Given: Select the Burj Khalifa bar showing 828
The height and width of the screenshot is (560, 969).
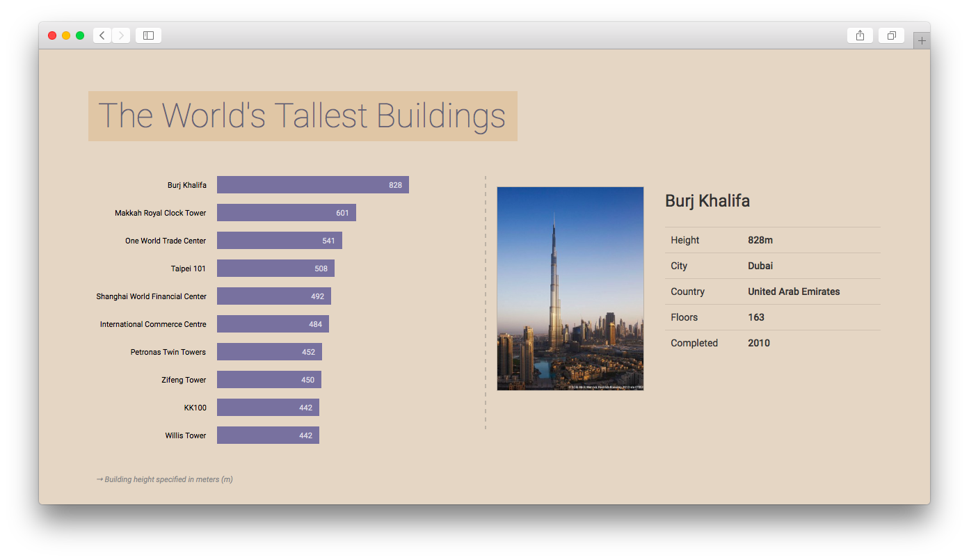Looking at the screenshot, I should (313, 185).
